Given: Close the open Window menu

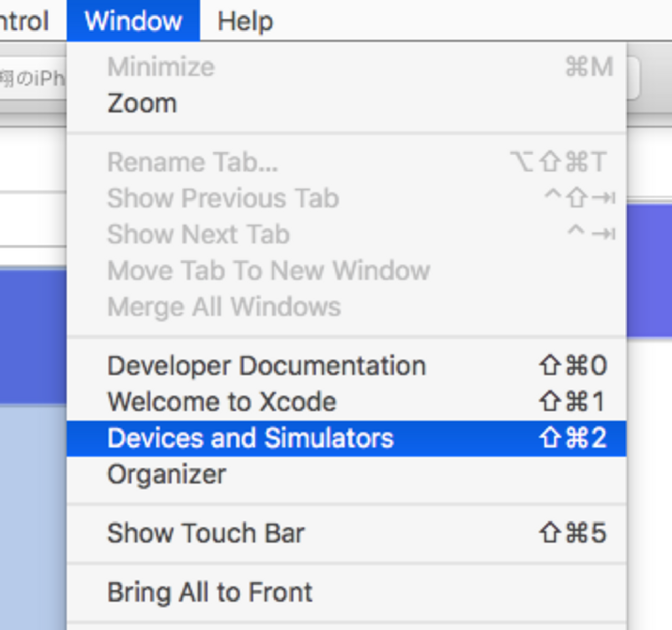Looking at the screenshot, I should [133, 21].
